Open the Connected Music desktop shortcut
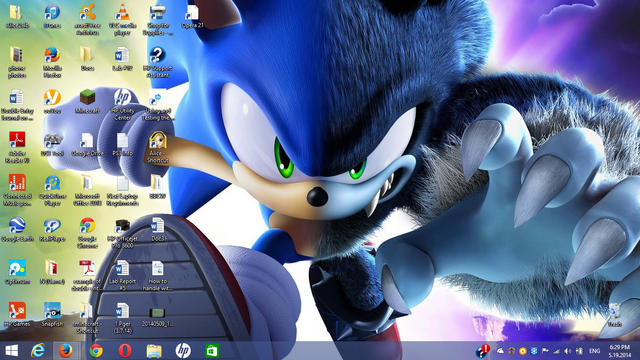 coord(17,190)
